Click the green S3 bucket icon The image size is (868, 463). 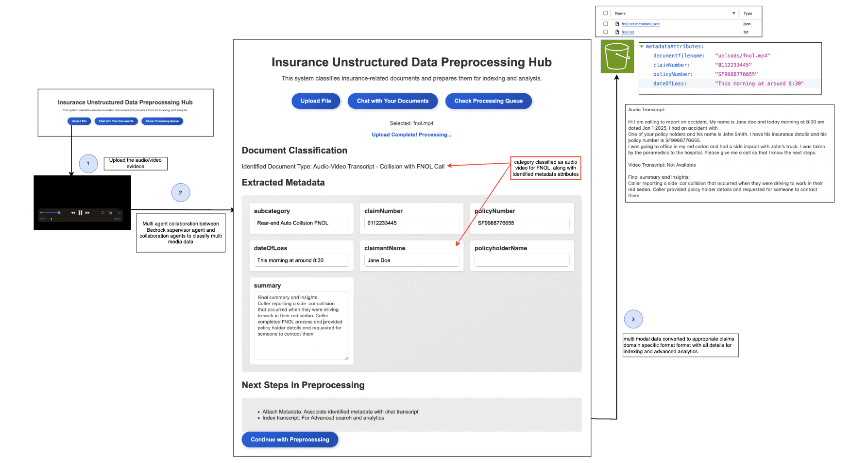[617, 56]
